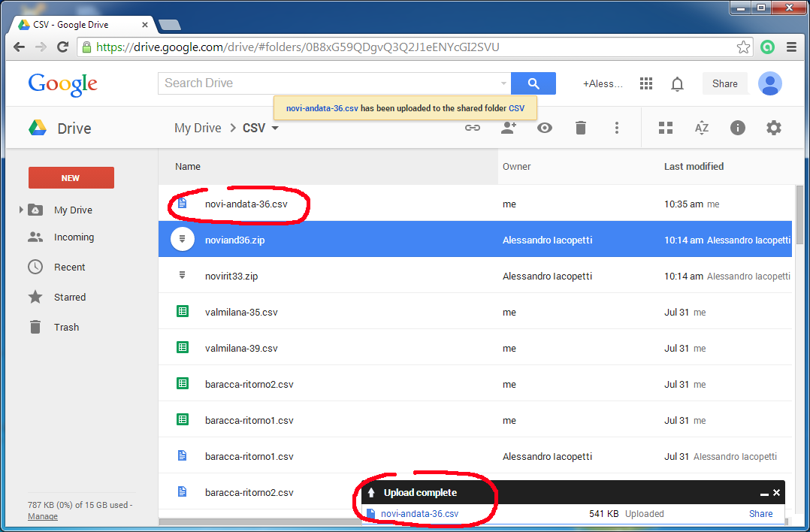This screenshot has width=810, height=532.
Task: Open novi-andata-36.csv link in upload panel
Action: [419, 513]
